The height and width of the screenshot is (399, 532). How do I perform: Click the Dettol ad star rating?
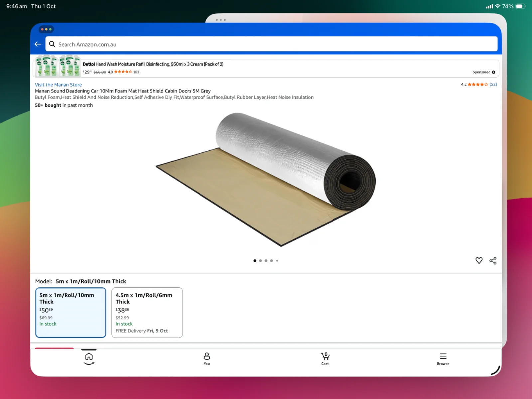pyautogui.click(x=123, y=72)
